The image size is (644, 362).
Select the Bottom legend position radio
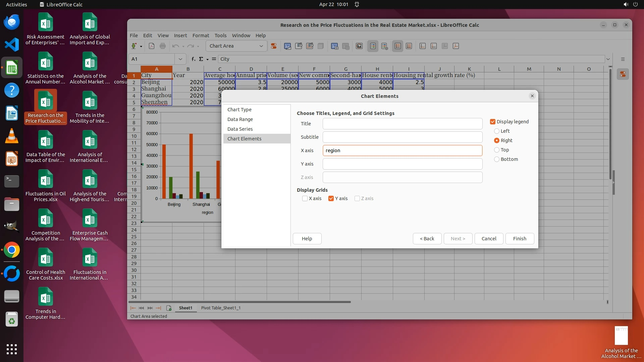coord(497,159)
